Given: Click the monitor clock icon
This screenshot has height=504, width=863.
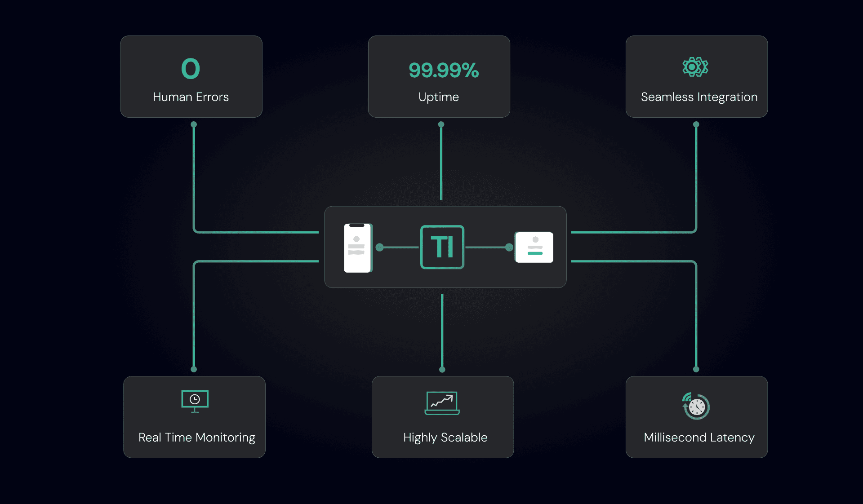Looking at the screenshot, I should point(195,401).
